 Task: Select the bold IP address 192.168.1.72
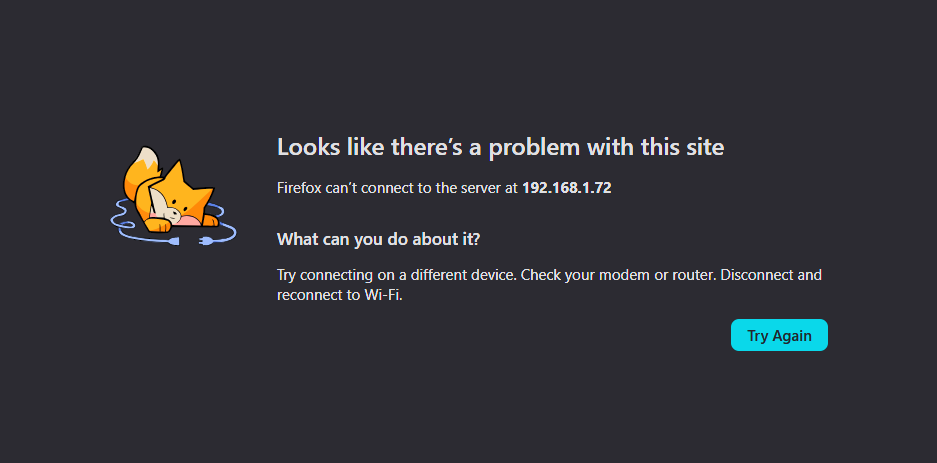567,188
